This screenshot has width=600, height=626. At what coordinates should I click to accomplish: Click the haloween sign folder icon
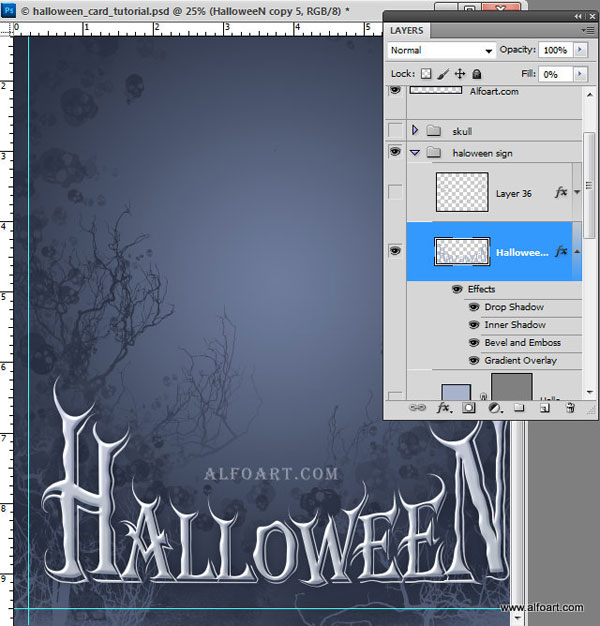point(434,153)
